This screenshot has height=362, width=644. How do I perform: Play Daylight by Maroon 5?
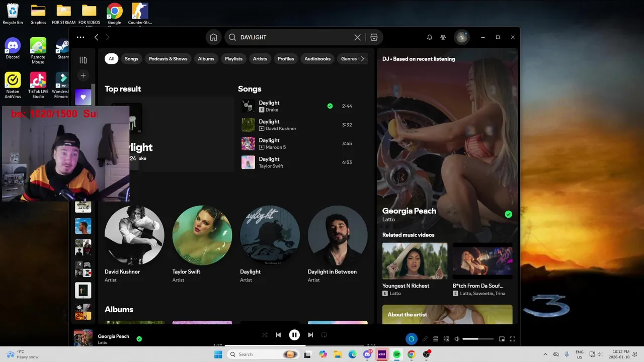coord(248,143)
